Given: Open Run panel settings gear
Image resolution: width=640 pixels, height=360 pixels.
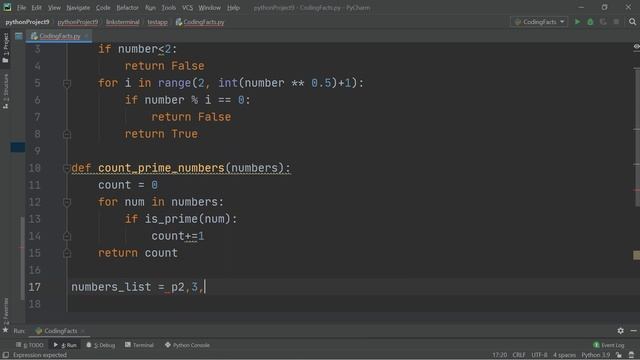Looking at the screenshot, I should point(620,331).
